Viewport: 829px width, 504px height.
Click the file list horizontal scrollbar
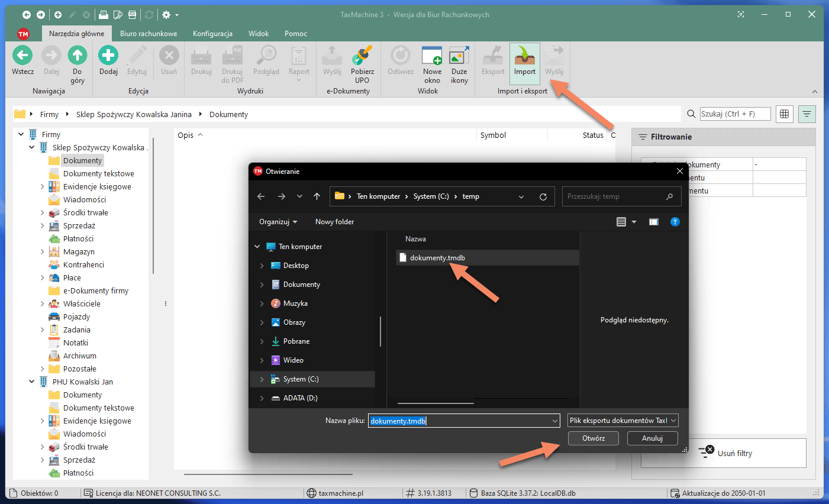(436, 403)
